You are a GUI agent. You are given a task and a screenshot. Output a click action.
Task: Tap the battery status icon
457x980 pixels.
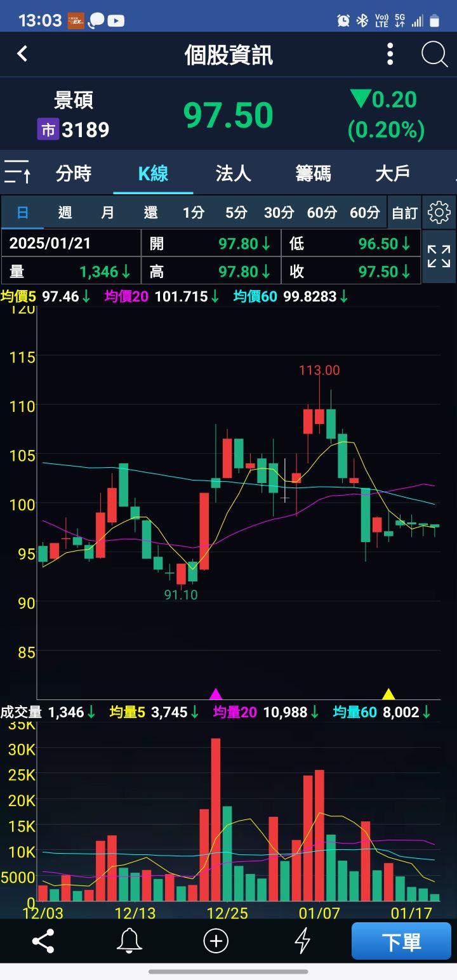click(435, 20)
